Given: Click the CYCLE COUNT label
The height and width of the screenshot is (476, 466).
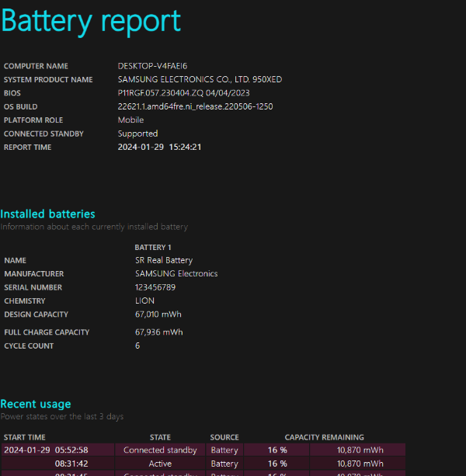Looking at the screenshot, I should pos(29,346).
